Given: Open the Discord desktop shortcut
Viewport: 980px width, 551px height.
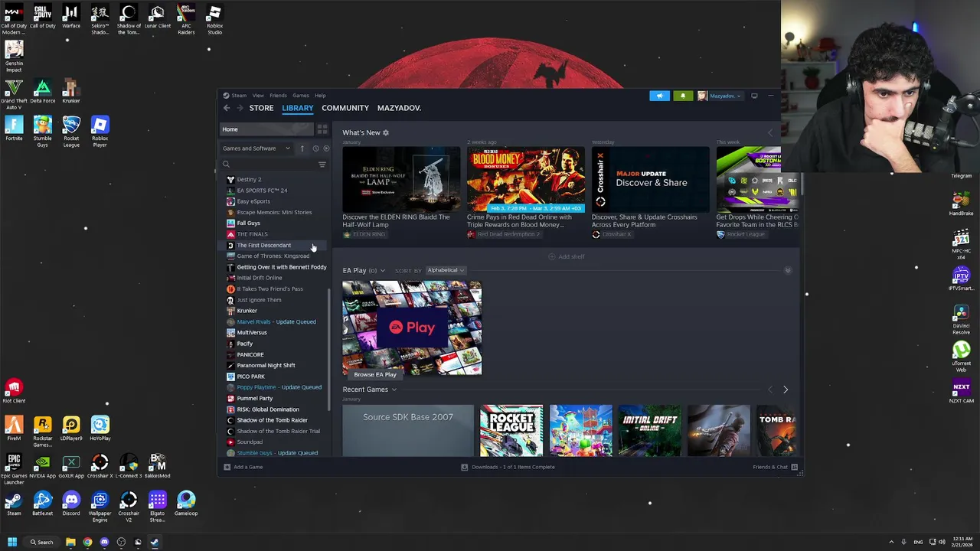Looking at the screenshot, I should 71,504.
